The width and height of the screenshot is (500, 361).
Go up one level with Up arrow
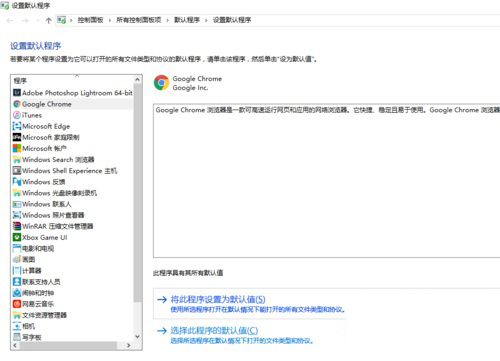point(48,21)
